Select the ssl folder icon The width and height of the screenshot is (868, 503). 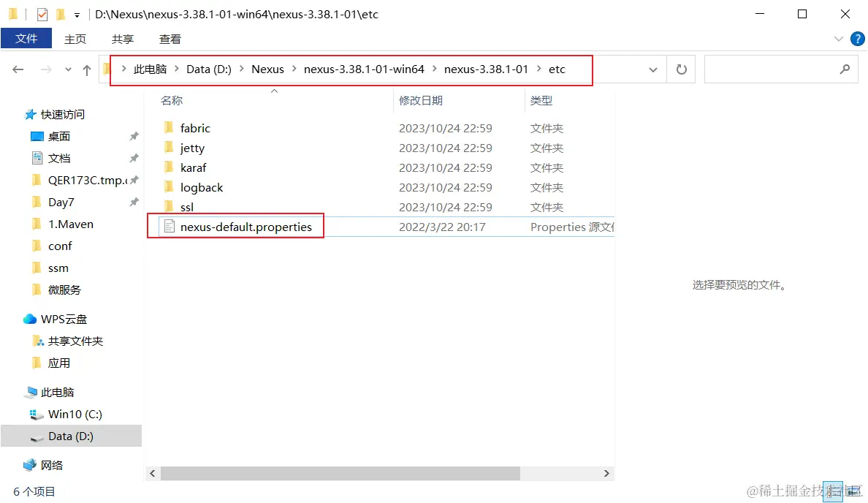(x=169, y=207)
